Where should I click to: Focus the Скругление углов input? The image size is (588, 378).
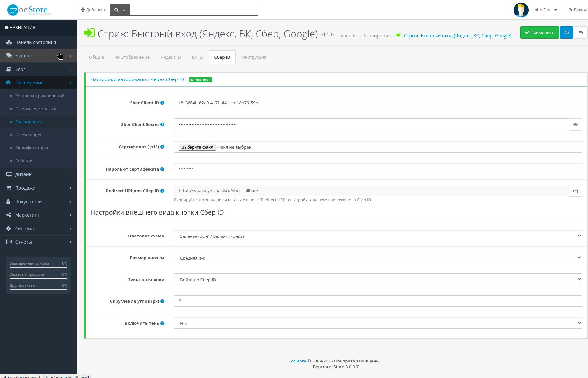coord(378,301)
